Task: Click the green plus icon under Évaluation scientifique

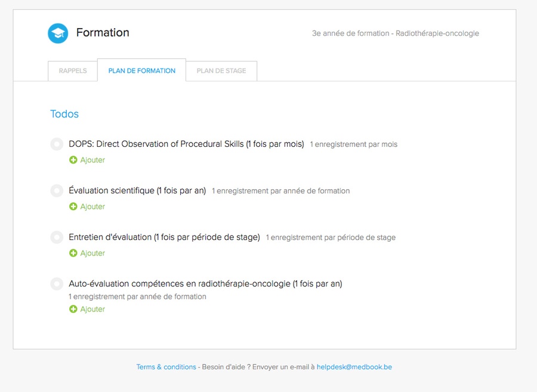Action: (73, 206)
